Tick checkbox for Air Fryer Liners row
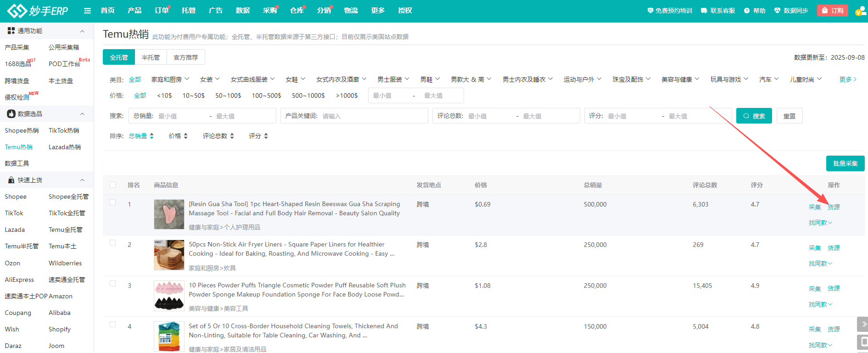This screenshot has width=868, height=353. [113, 243]
